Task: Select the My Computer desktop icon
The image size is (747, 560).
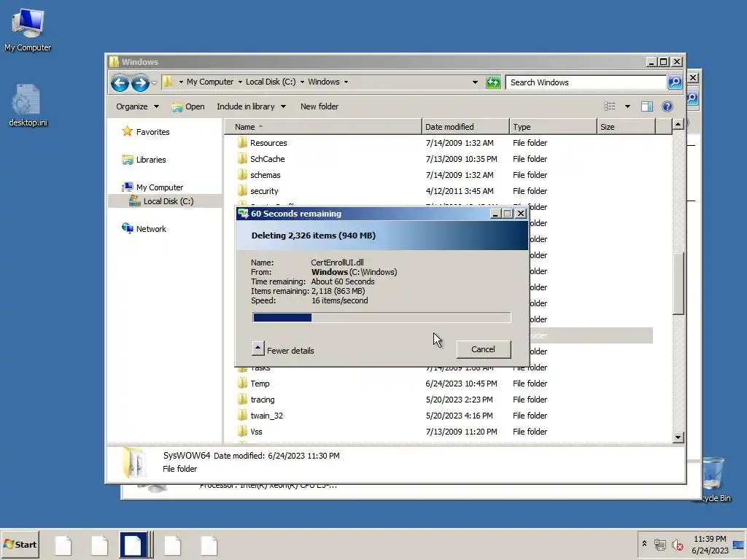Action: pyautogui.click(x=28, y=30)
